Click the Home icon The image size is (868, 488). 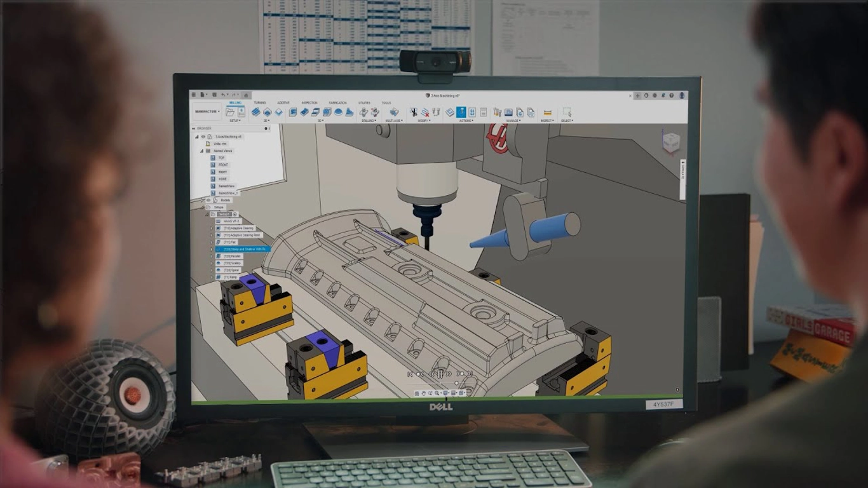(246, 95)
